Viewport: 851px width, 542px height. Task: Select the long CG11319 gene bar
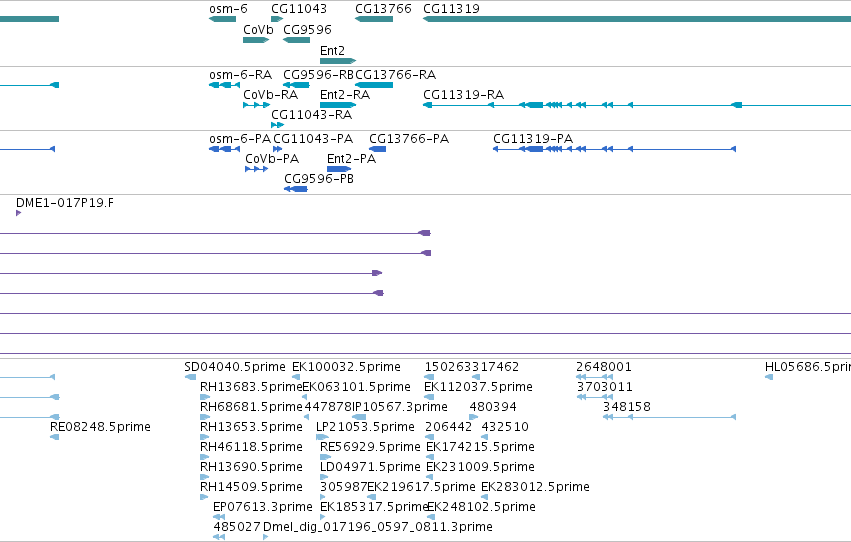click(x=637, y=19)
